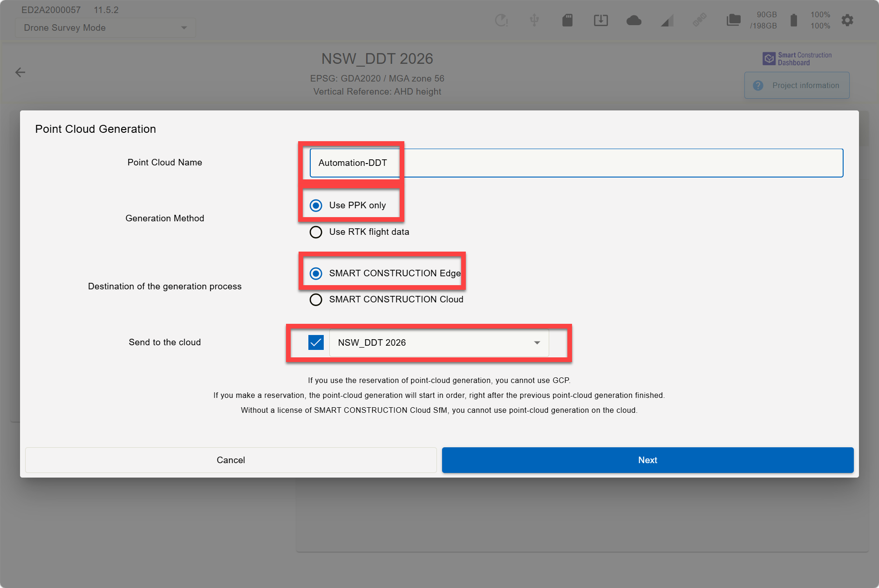Image resolution: width=879 pixels, height=588 pixels.
Task: Click the signal strength icon
Action: [667, 20]
